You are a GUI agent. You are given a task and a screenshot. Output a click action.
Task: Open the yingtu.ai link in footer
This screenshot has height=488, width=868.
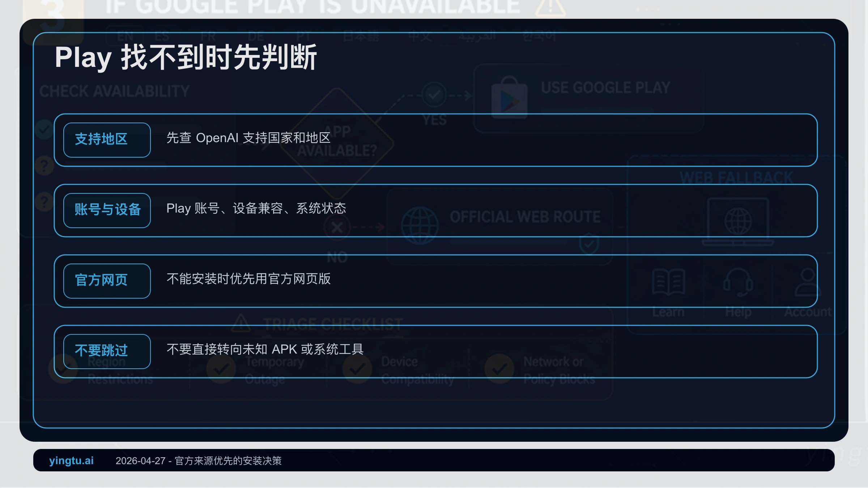click(x=71, y=461)
